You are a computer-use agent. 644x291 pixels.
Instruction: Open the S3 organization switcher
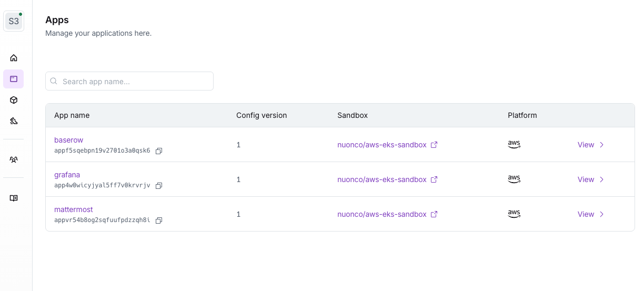(x=14, y=21)
